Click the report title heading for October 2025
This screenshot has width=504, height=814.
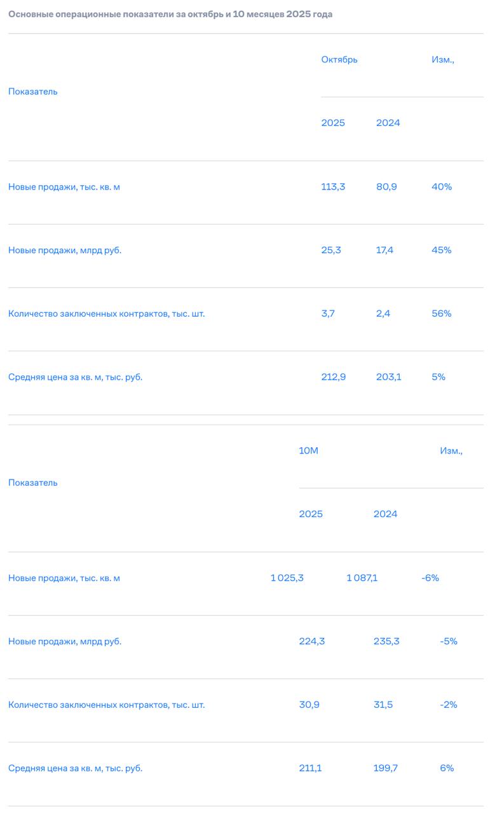(x=170, y=14)
